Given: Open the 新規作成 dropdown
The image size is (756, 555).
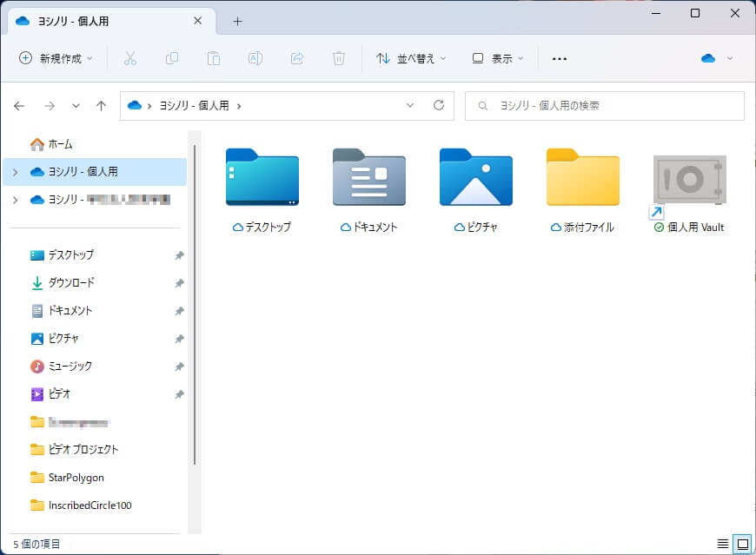Looking at the screenshot, I should click(56, 58).
